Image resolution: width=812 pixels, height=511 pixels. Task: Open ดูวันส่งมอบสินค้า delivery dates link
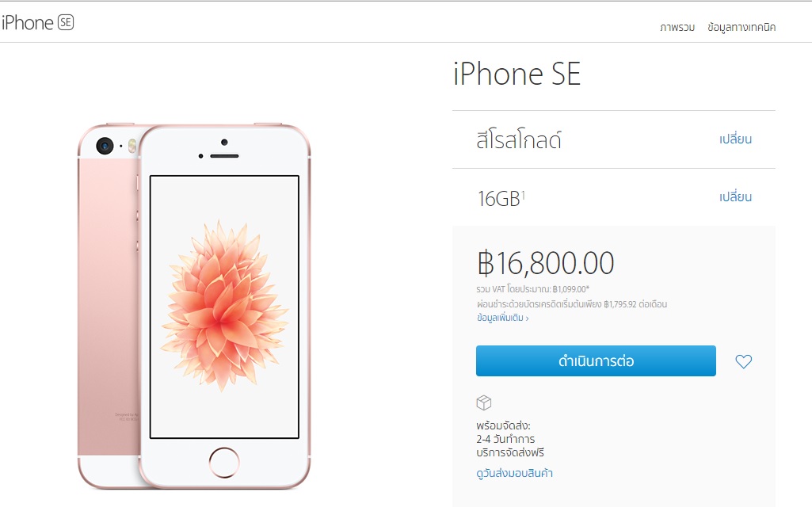(515, 473)
